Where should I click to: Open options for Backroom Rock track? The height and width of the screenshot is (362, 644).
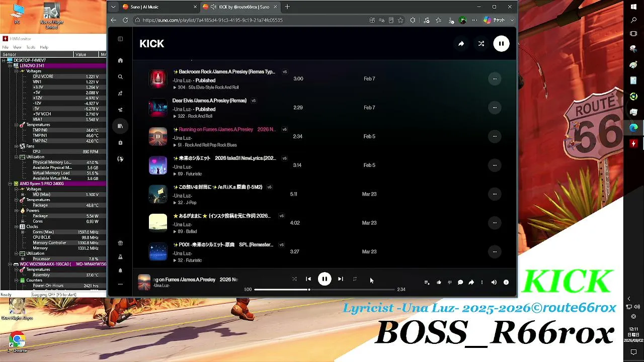pos(495,79)
